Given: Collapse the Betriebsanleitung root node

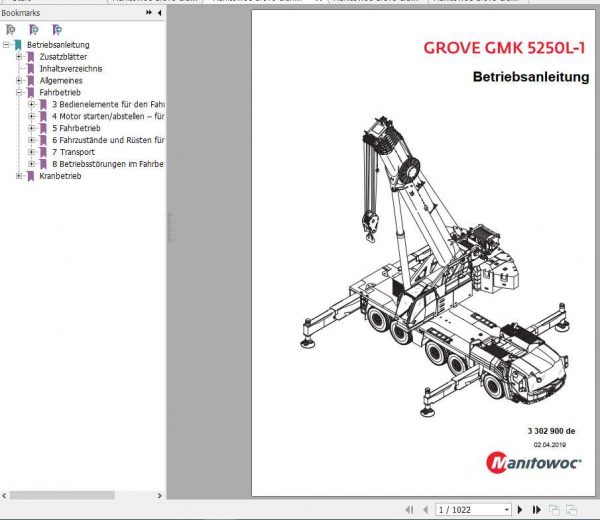Looking at the screenshot, I should coord(6,45).
